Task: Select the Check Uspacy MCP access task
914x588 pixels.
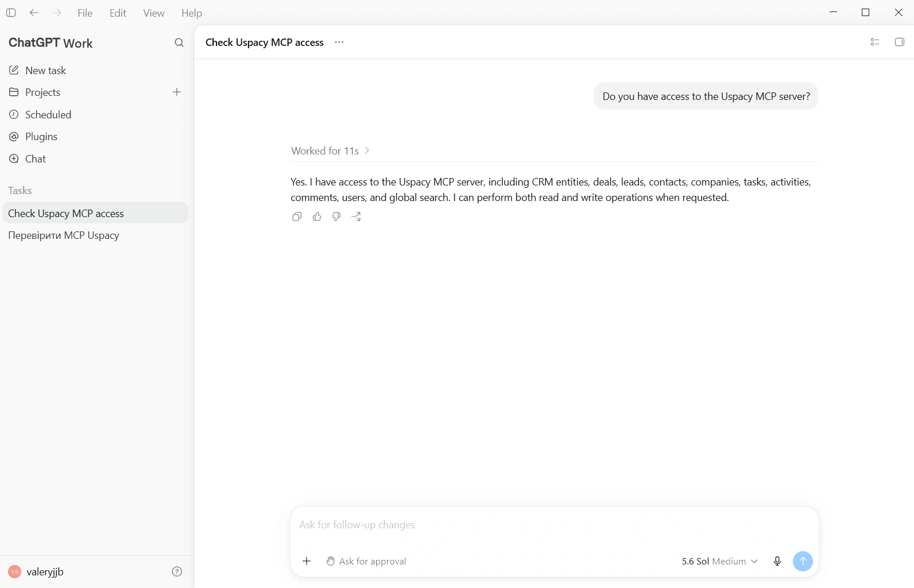Action: (x=95, y=213)
